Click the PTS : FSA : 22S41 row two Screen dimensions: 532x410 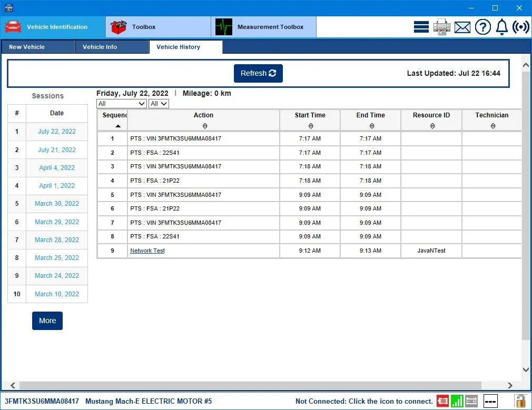click(x=203, y=153)
